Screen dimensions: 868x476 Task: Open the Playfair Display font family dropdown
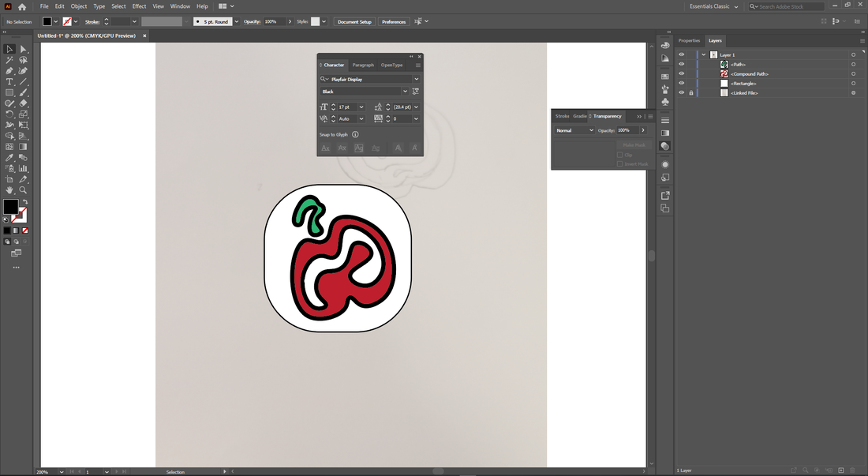[417, 79]
